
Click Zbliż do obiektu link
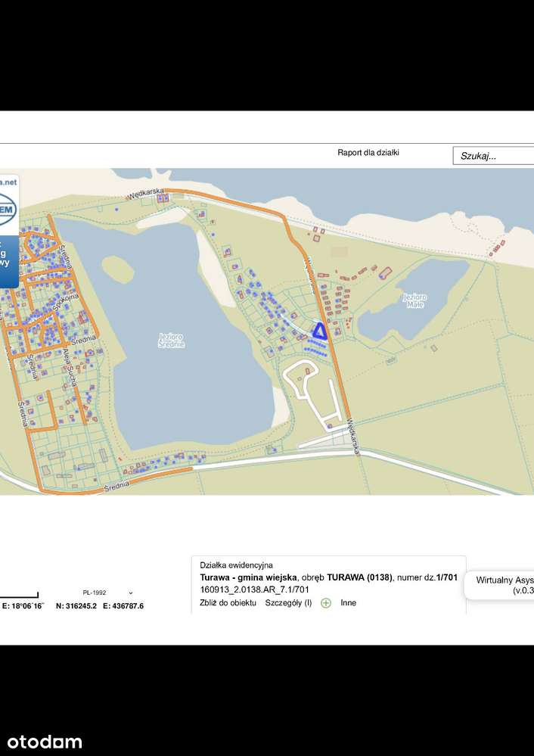pos(228,602)
